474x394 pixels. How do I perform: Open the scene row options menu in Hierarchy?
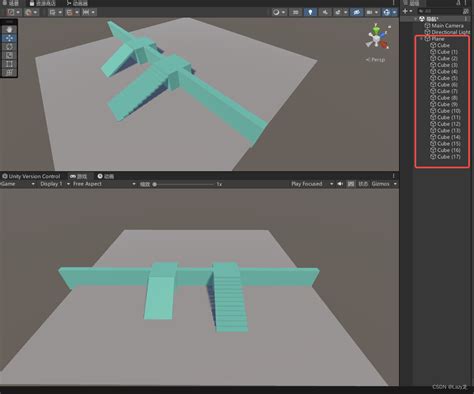click(466, 19)
